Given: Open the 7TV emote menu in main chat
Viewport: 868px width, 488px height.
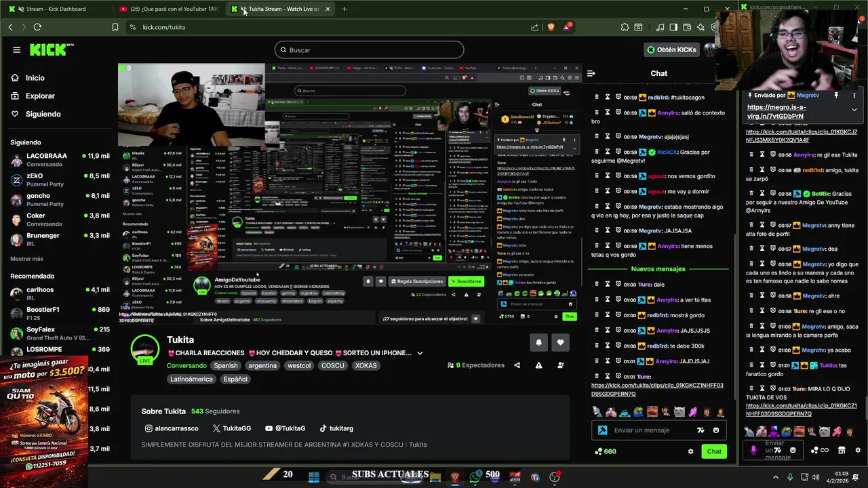Looking at the screenshot, I should pos(701,430).
